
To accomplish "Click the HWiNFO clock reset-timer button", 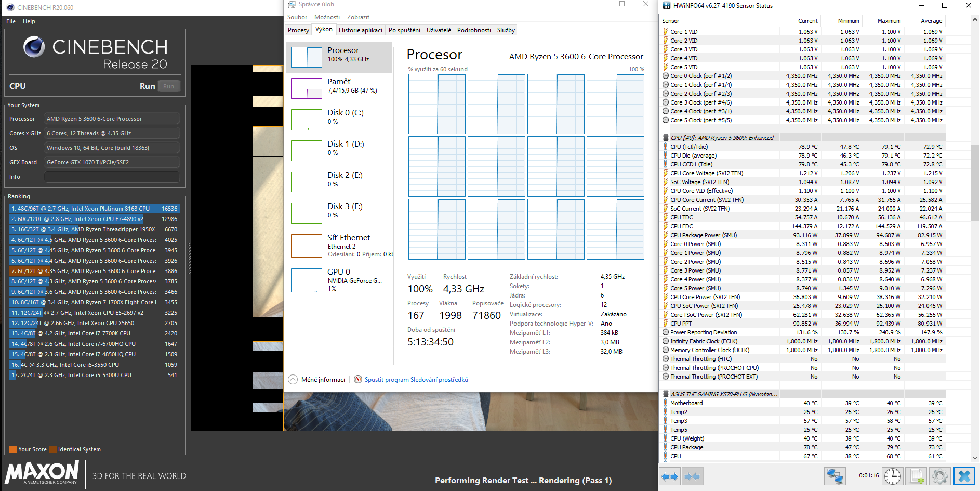I will pyautogui.click(x=892, y=476).
